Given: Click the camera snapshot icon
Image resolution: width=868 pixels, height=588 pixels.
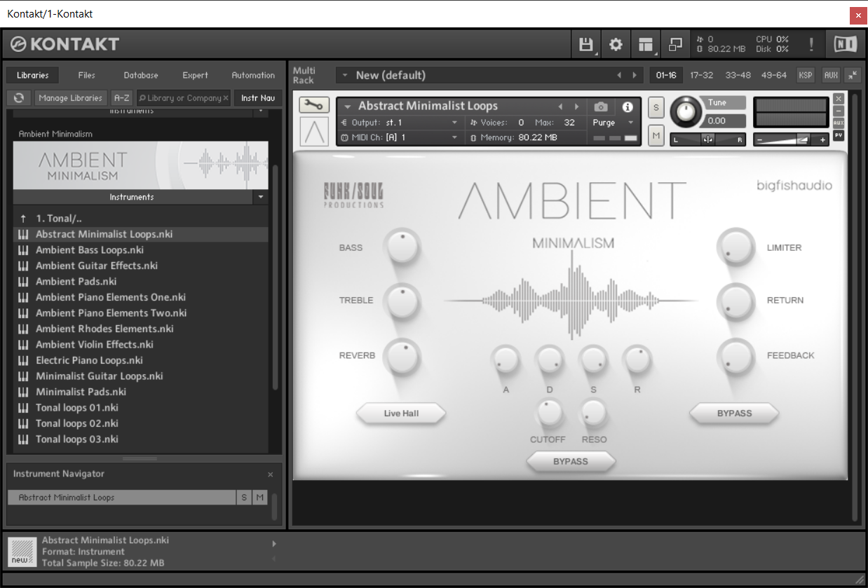Looking at the screenshot, I should 601,107.
